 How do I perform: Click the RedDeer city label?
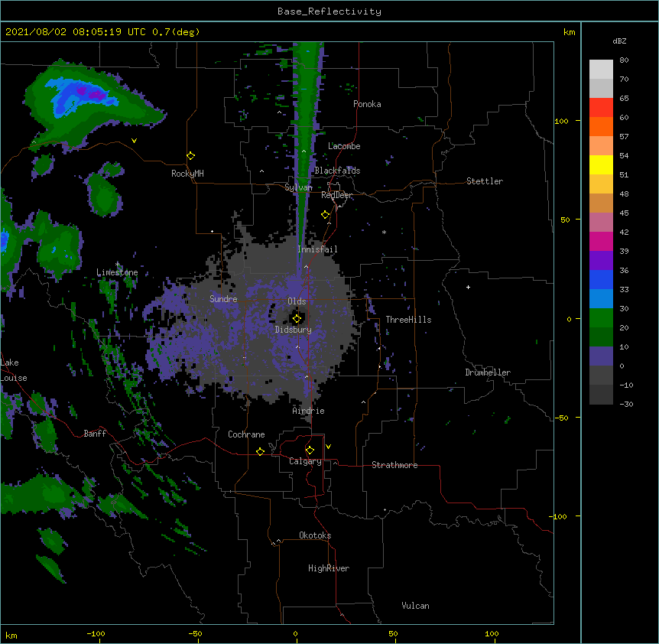pos(336,195)
